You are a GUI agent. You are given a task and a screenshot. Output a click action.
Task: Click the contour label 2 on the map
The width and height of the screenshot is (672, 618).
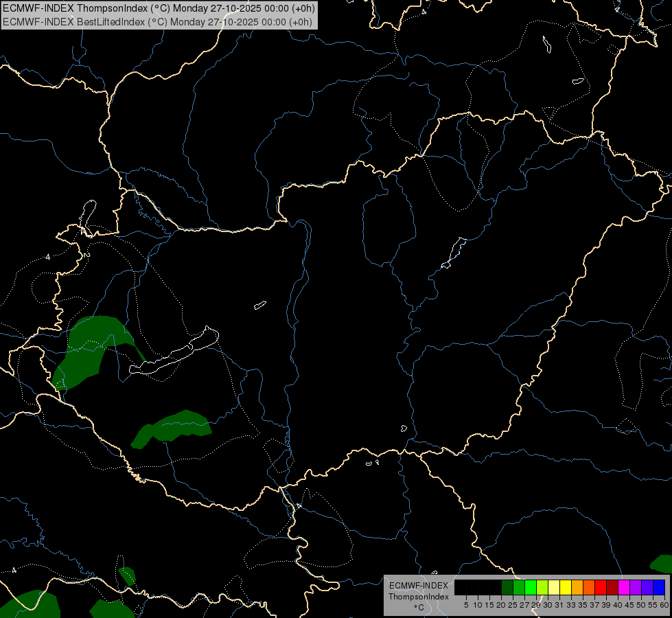(86, 255)
